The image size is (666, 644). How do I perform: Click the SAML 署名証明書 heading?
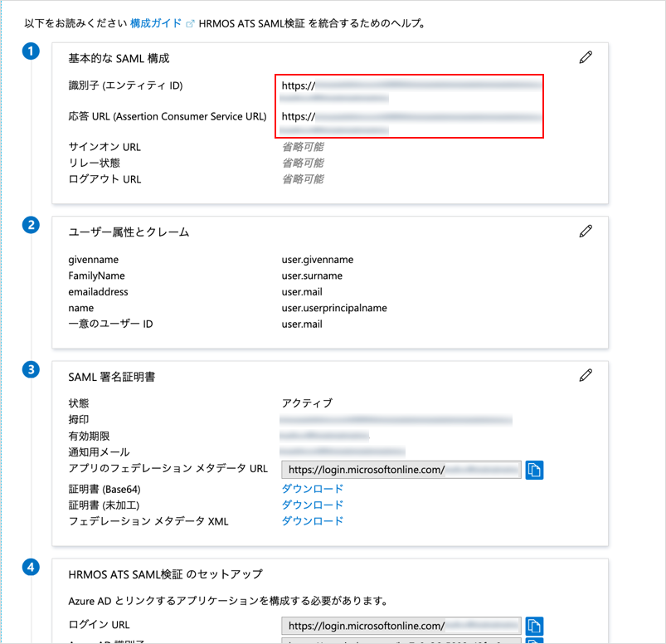click(112, 377)
